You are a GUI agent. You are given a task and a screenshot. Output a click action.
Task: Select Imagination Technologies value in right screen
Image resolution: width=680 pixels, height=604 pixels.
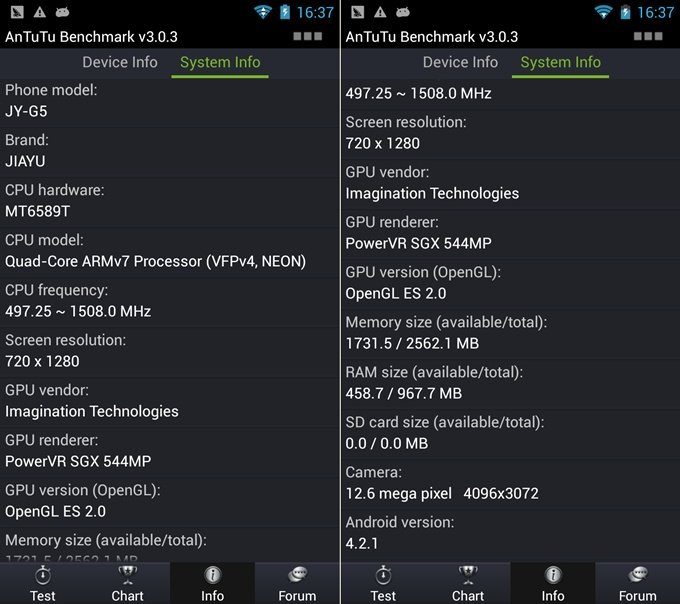tap(432, 193)
